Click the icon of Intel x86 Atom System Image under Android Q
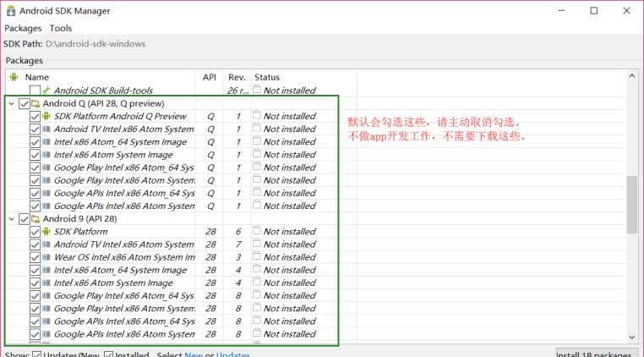644x357 pixels. click(x=46, y=155)
